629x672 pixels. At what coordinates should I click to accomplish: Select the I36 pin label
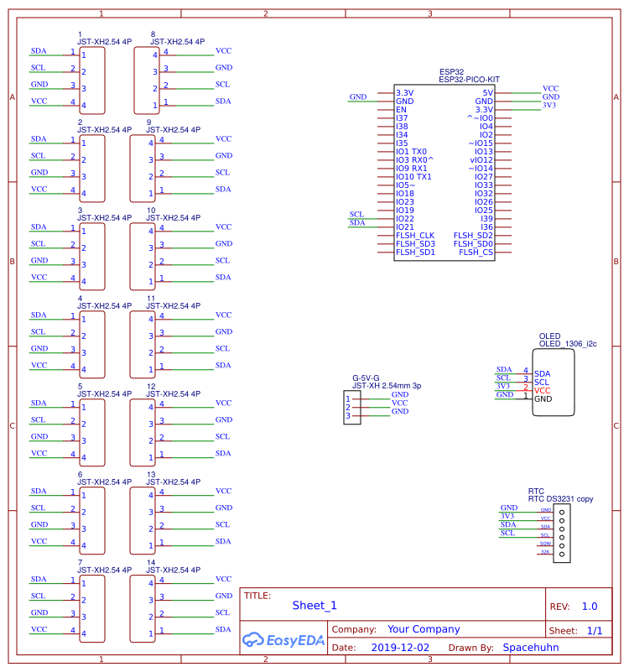pos(486,227)
